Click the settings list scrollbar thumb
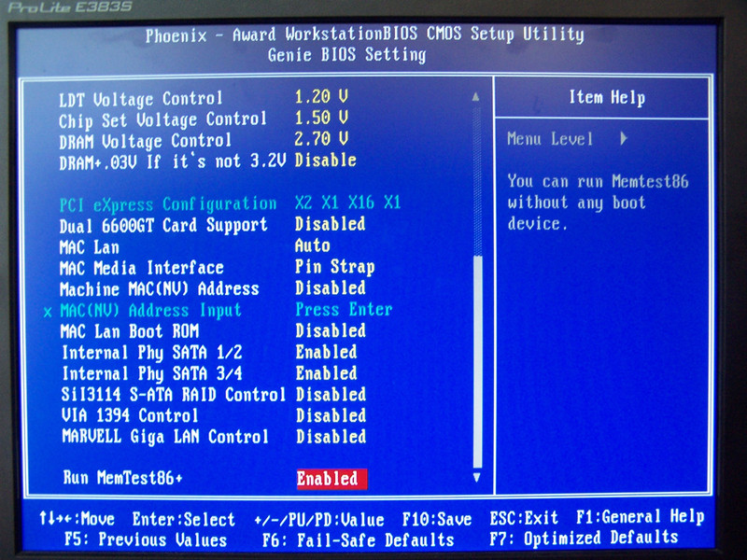 477,362
